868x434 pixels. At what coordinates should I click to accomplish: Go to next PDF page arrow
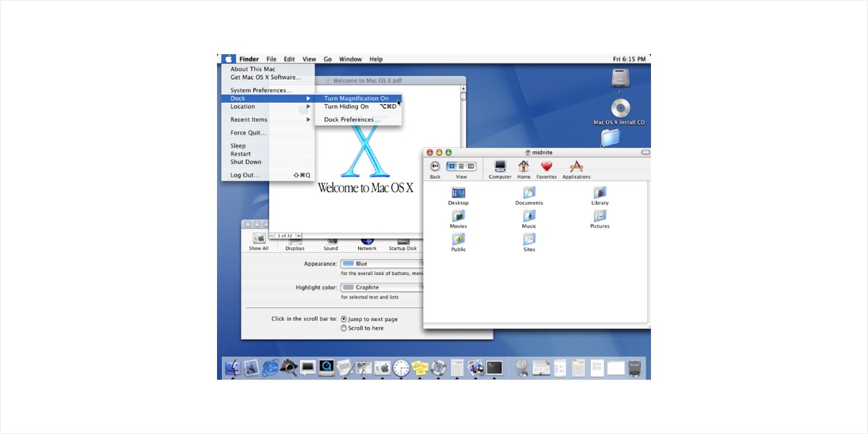299,236
